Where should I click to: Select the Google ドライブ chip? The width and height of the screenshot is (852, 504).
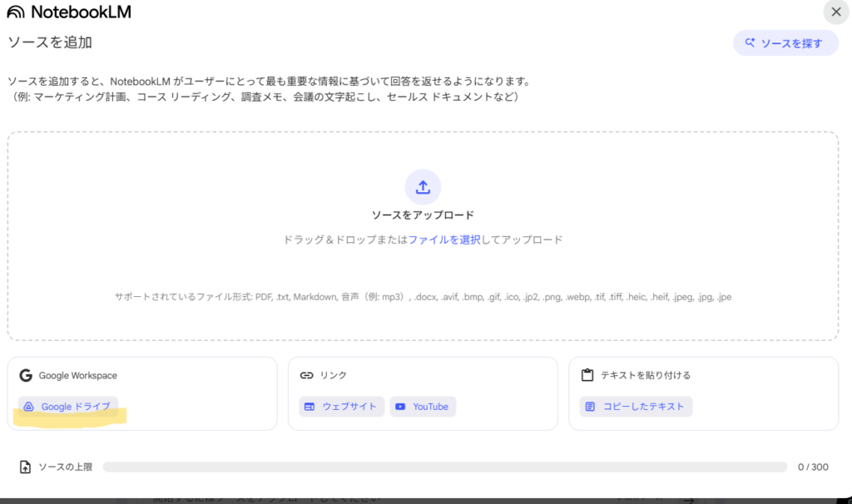coord(68,407)
